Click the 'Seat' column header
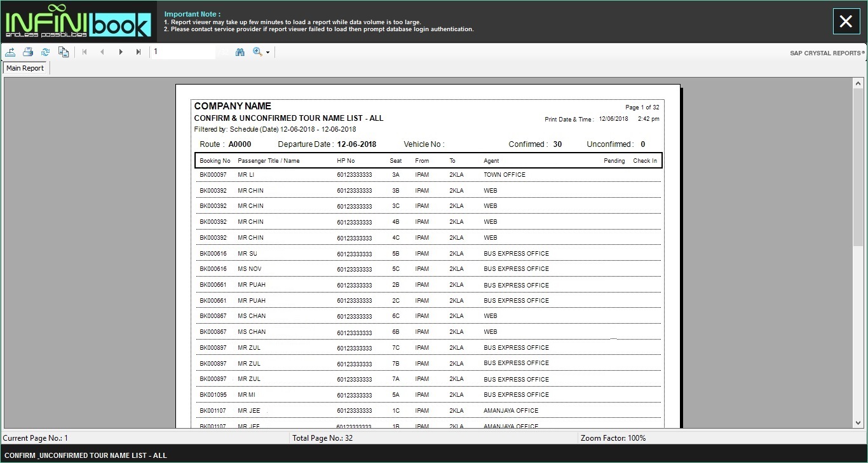Image resolution: width=868 pixels, height=463 pixels. pyautogui.click(x=396, y=161)
